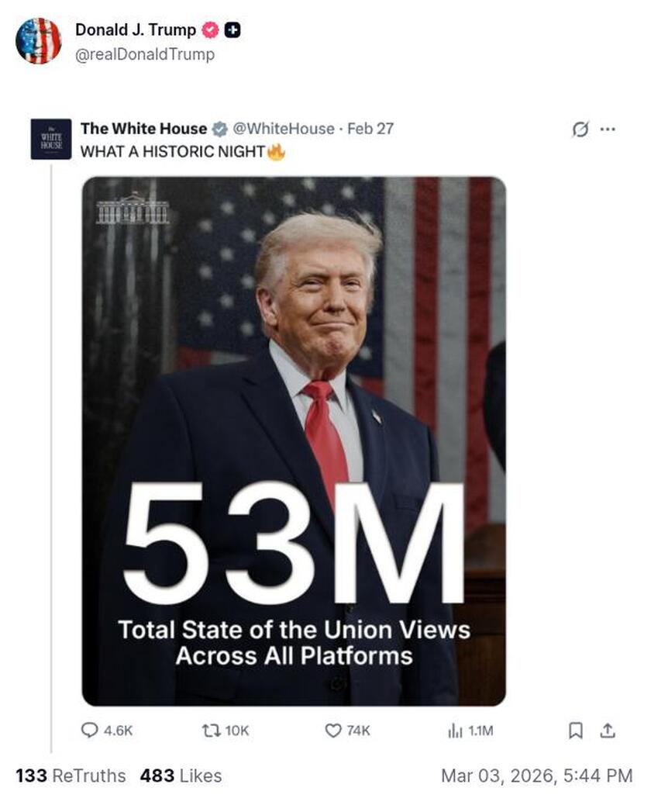This screenshot has width=651, height=812.
Task: Like the post by clicking the heart
Action: (332, 728)
